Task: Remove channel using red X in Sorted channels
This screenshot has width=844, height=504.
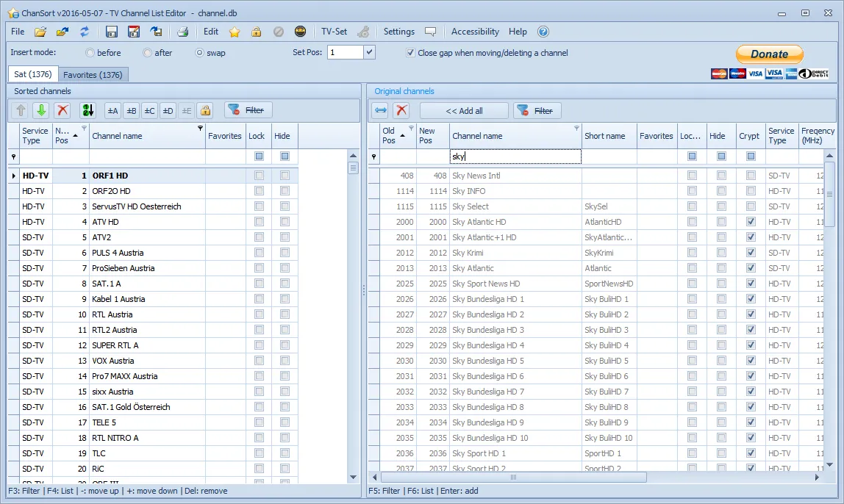Action: [62, 110]
